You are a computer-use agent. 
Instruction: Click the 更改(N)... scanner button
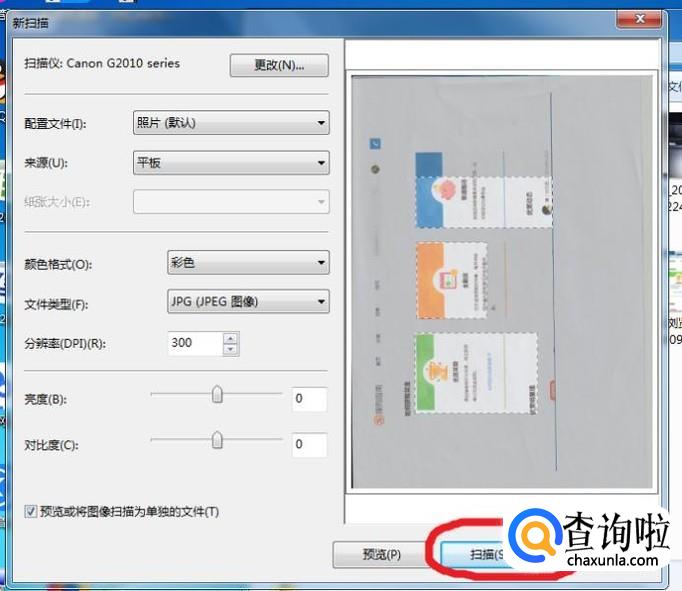(x=279, y=65)
